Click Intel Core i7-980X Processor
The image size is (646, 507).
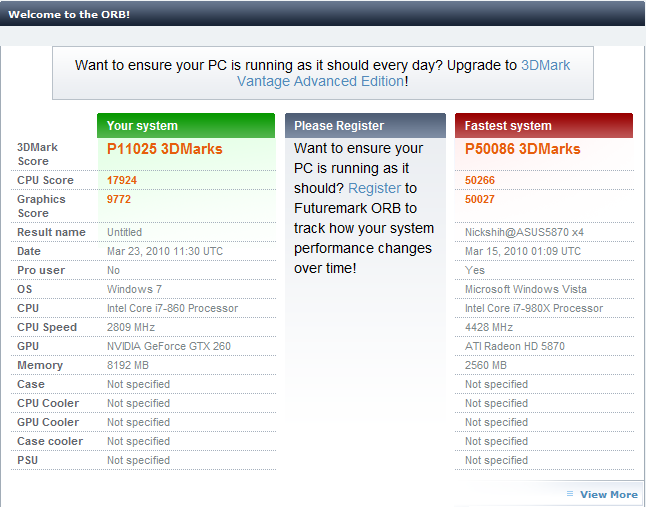click(x=534, y=308)
